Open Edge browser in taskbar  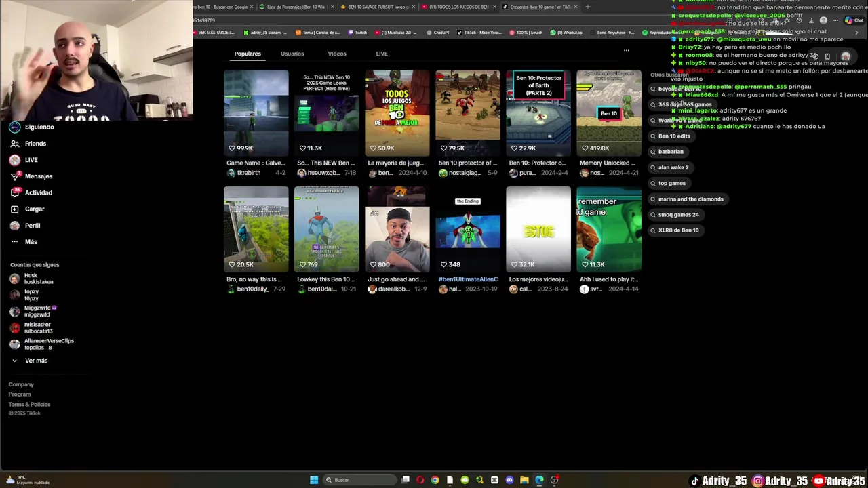[x=539, y=480]
